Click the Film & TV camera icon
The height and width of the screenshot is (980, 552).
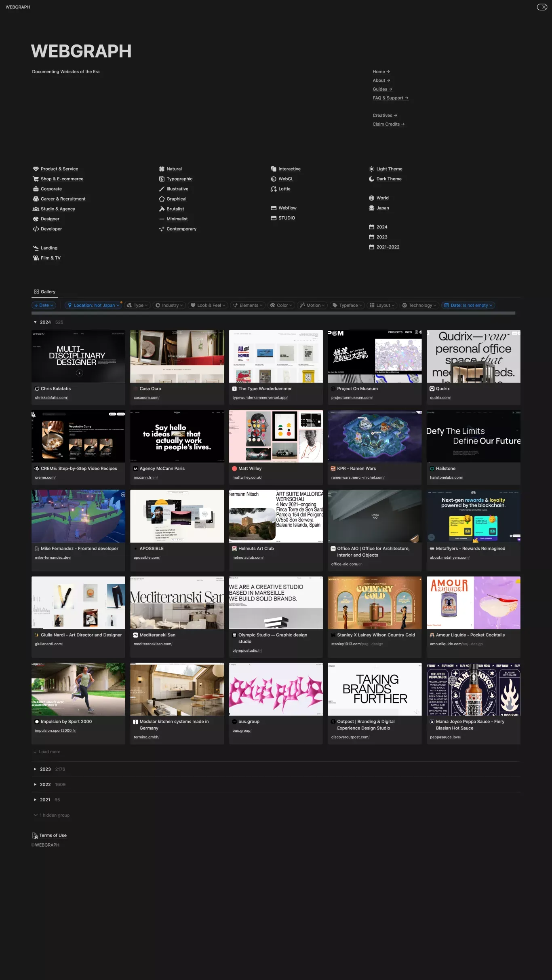click(36, 258)
